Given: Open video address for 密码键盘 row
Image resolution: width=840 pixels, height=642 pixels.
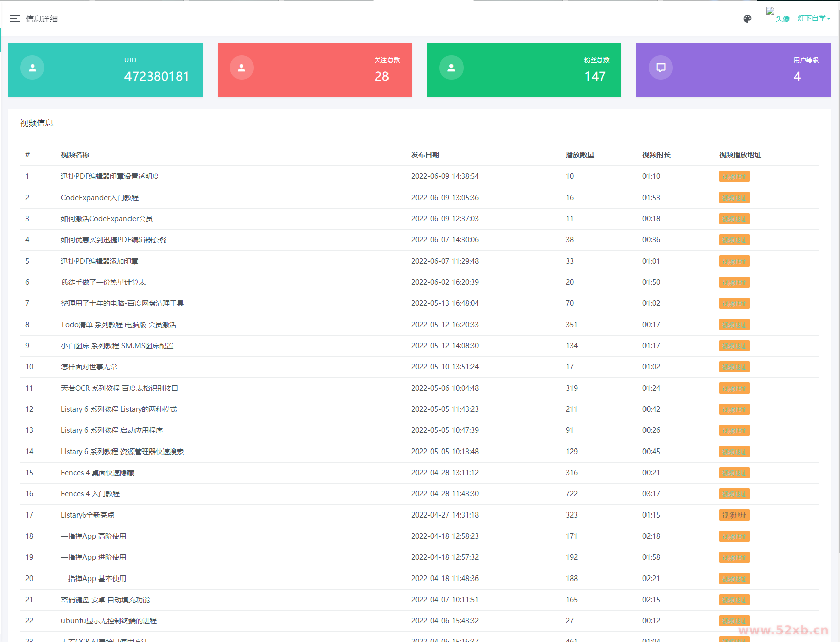Looking at the screenshot, I should [734, 600].
